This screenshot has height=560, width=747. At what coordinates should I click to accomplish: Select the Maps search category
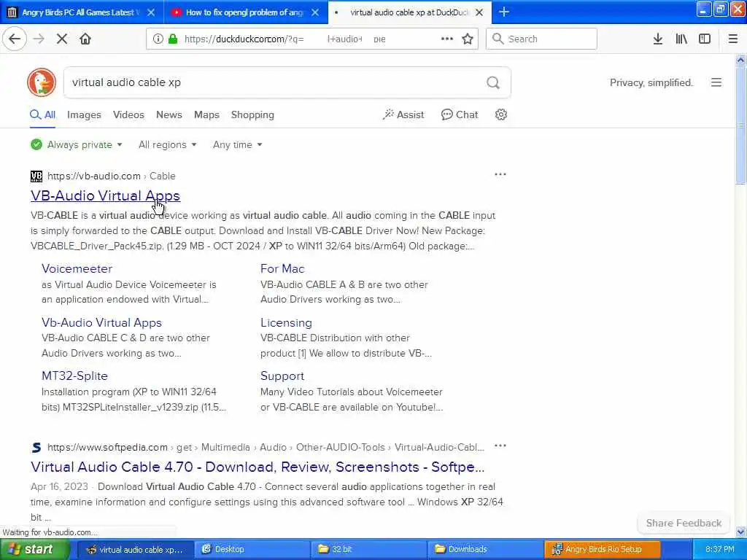206,114
